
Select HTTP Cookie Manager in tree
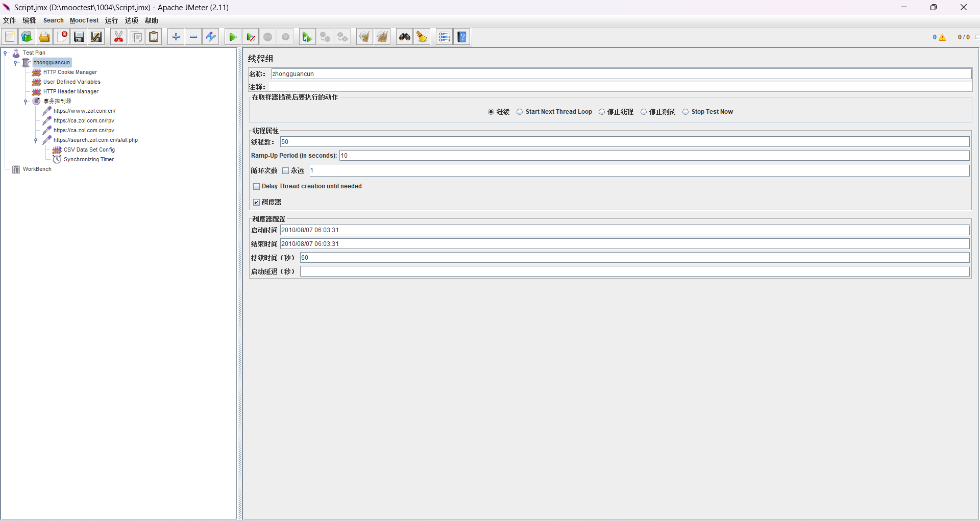(70, 72)
